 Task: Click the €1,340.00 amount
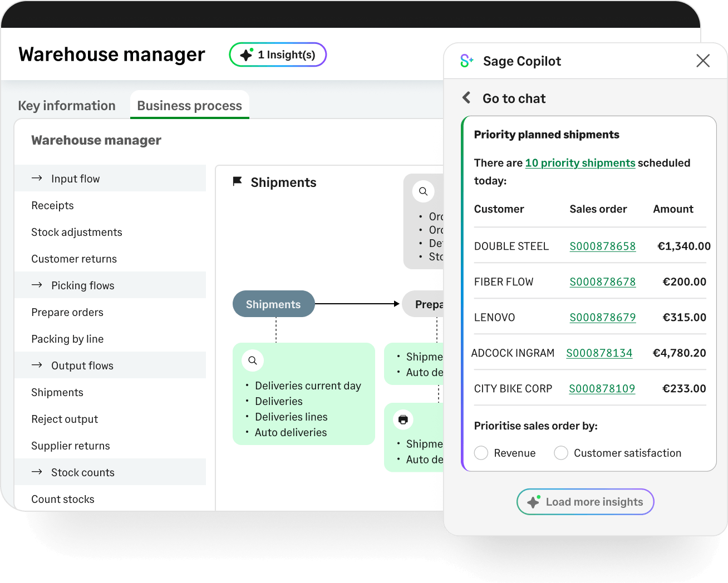(684, 246)
